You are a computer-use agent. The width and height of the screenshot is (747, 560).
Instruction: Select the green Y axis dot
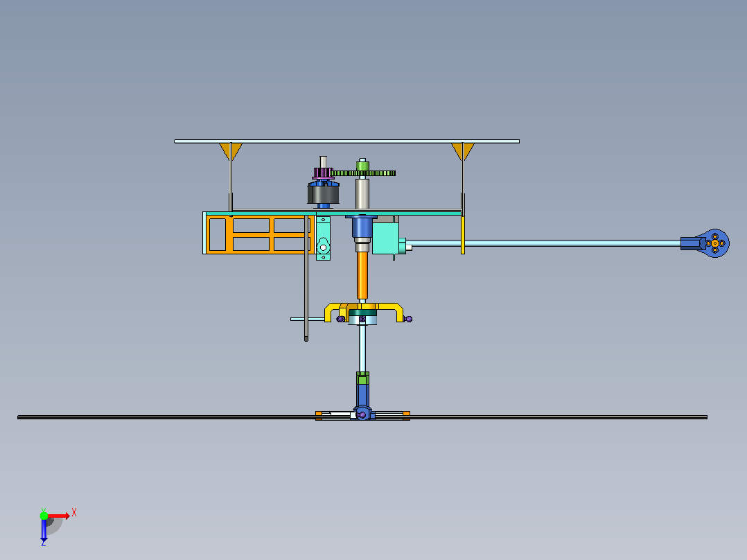(x=44, y=516)
